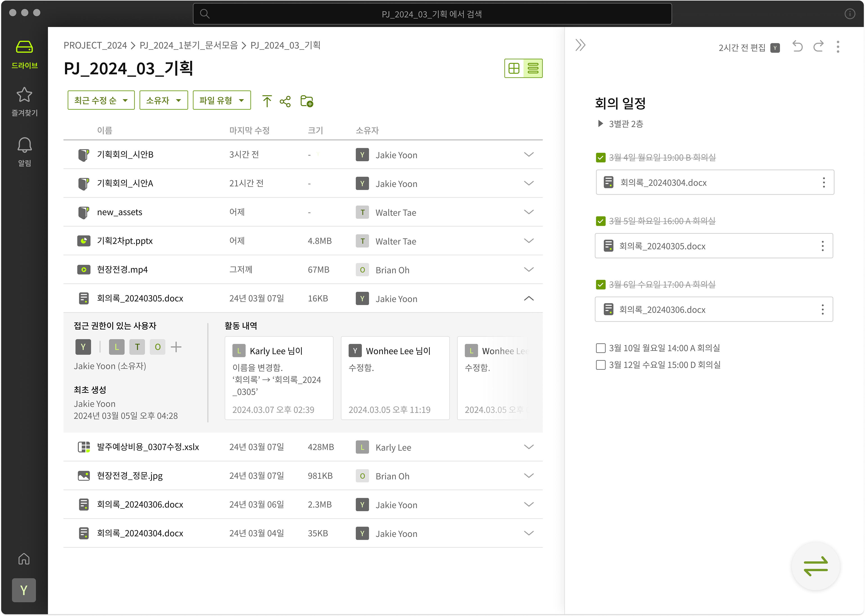Go to PJ_2024_1분기_문서모음 breadcrumb
The width and height of the screenshot is (865, 616).
189,46
